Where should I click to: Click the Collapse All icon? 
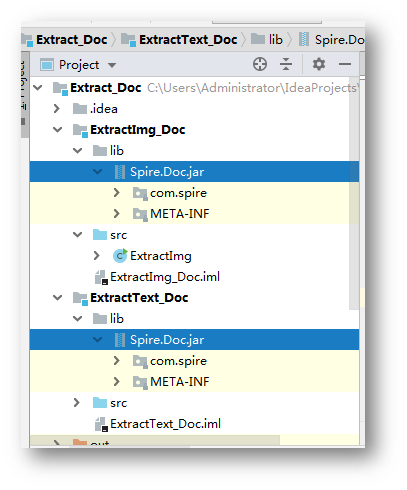click(x=286, y=64)
